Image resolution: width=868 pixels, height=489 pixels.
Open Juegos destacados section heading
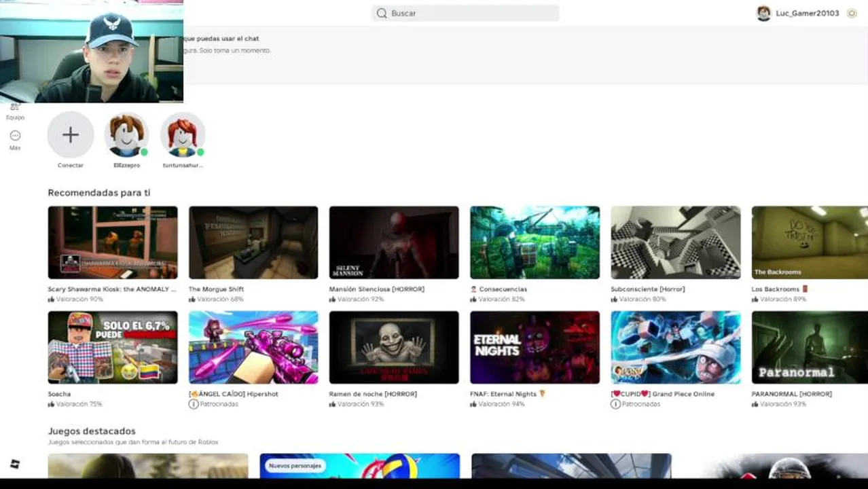click(92, 431)
